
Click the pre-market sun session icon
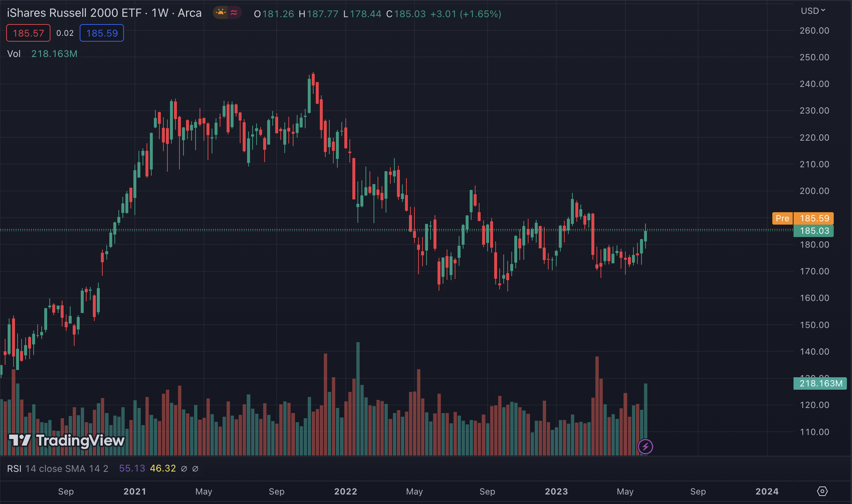click(x=221, y=13)
